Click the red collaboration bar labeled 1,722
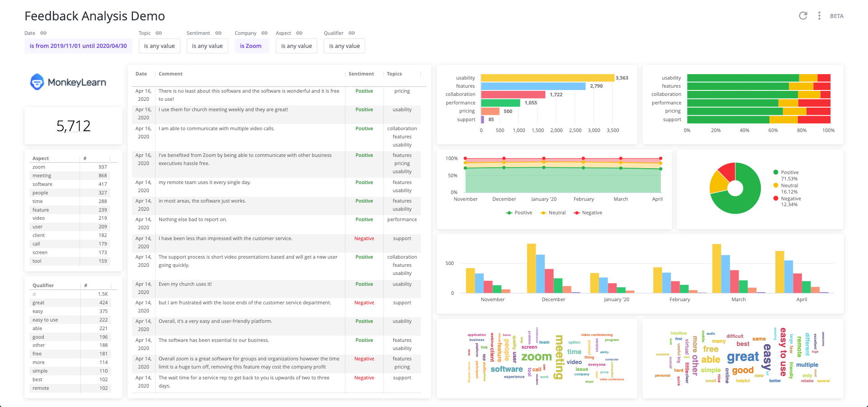This screenshot has width=868, height=407. [x=513, y=95]
